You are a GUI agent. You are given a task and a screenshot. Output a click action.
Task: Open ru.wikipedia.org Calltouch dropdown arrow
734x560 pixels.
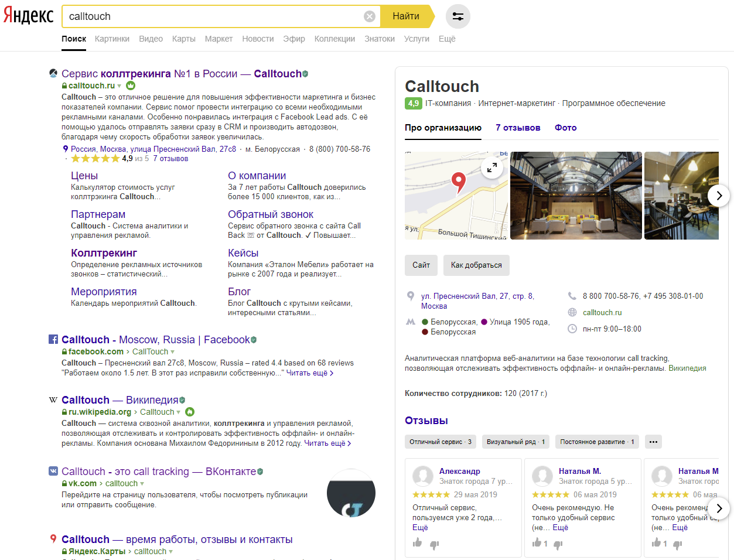click(x=179, y=412)
